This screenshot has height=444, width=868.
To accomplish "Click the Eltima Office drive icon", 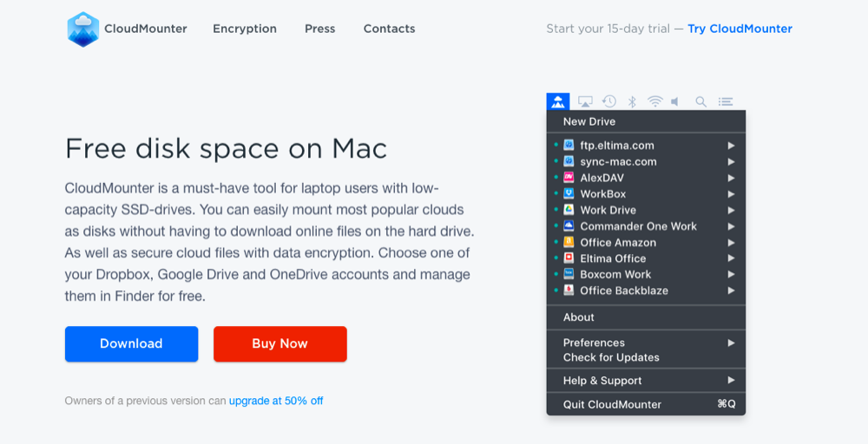I will coord(569,258).
